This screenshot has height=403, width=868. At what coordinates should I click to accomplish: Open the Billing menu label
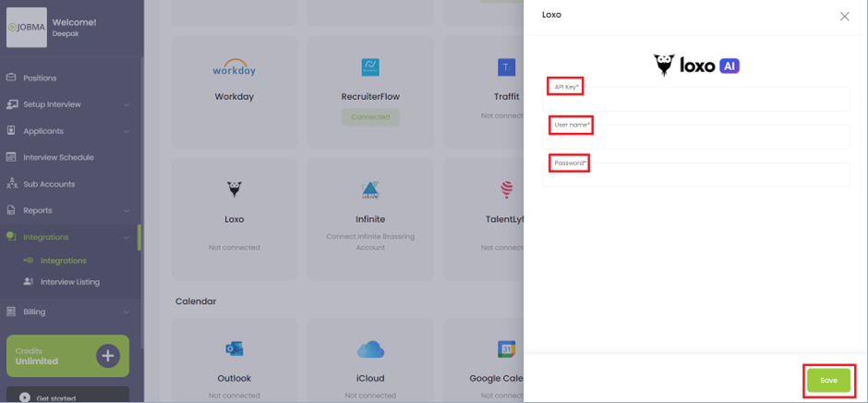tap(34, 311)
